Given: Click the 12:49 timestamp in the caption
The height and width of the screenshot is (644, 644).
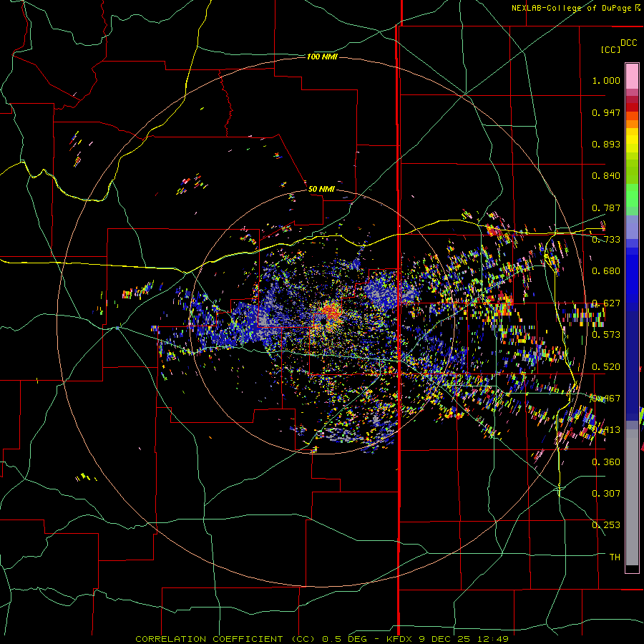Looking at the screenshot, I should tap(494, 639).
